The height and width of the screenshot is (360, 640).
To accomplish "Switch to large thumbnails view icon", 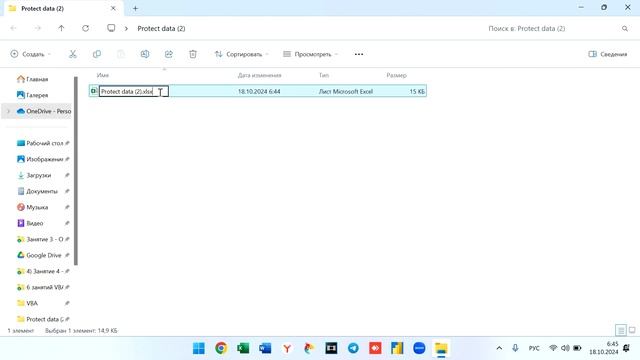I will 632,330.
